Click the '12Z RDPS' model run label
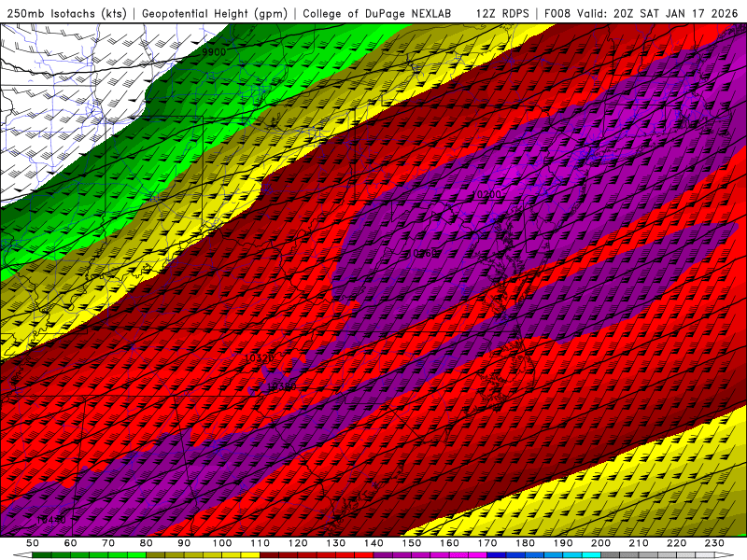Screen dimensions: 747x560 [502, 13]
